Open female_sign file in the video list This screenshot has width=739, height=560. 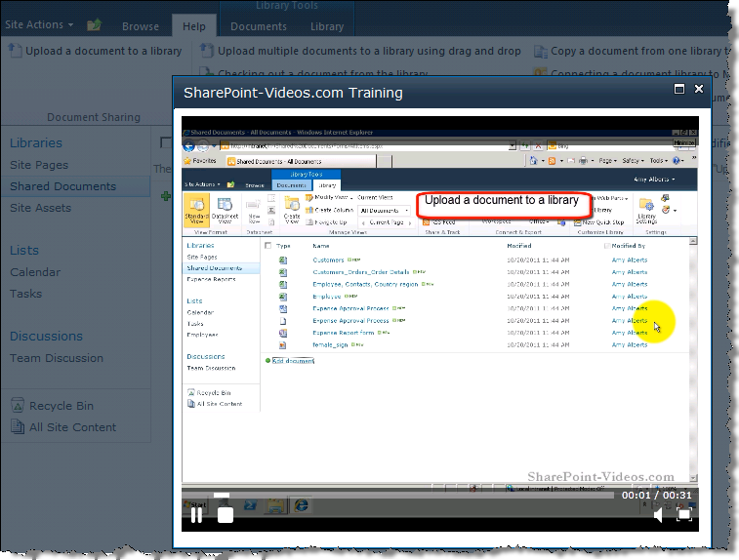330,344
